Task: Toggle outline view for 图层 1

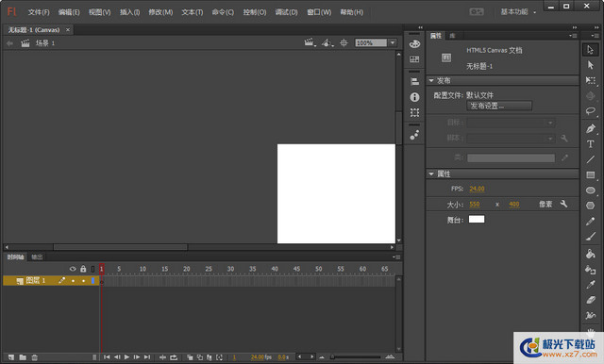Action: (x=92, y=280)
